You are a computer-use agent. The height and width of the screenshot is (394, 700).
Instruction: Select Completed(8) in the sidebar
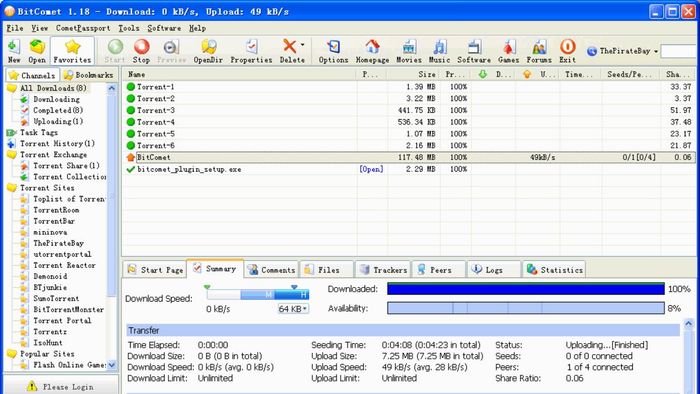pos(58,110)
